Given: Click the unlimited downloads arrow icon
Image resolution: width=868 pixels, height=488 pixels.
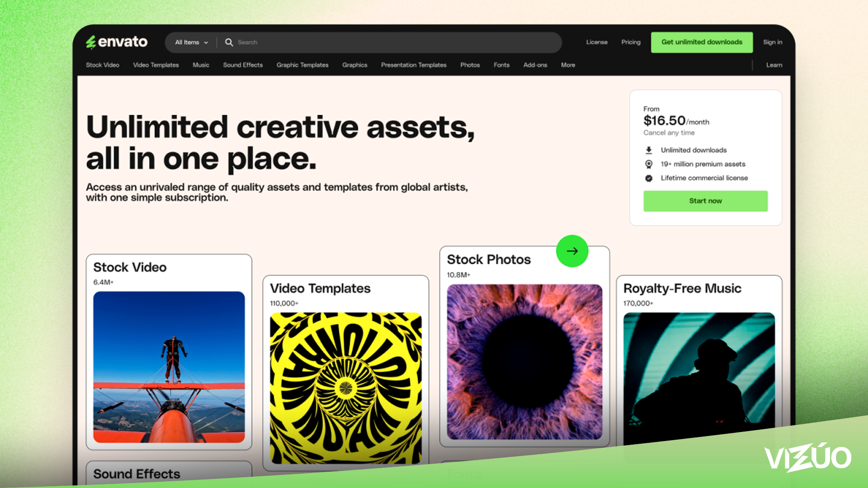Looking at the screenshot, I should [649, 150].
